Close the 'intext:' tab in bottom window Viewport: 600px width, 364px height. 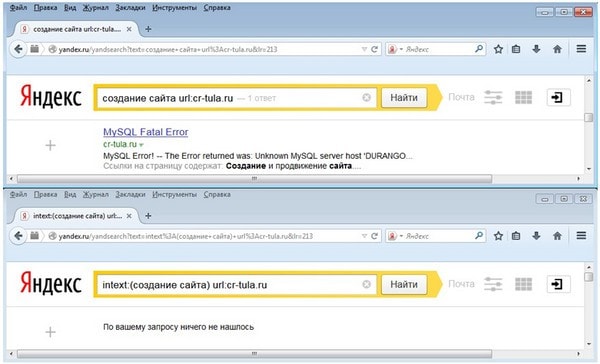[129, 216]
